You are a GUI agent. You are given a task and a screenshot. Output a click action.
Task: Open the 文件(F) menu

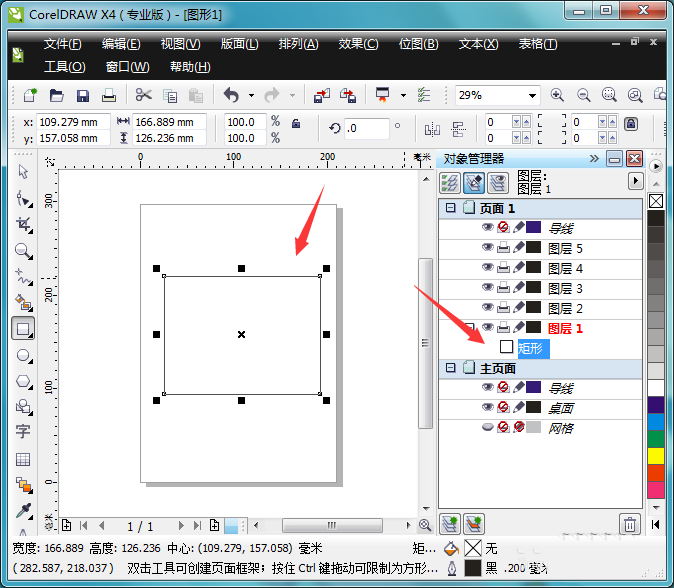pos(62,44)
